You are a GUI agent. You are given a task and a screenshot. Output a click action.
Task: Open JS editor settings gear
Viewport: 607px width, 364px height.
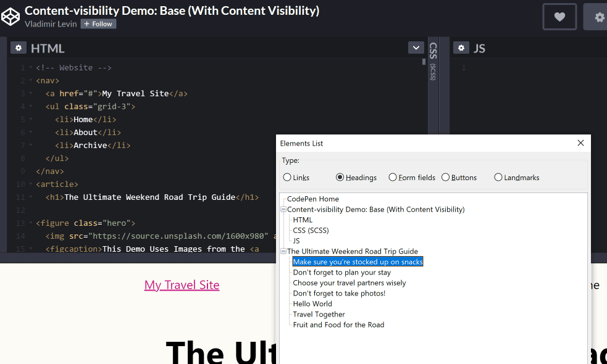tap(461, 48)
